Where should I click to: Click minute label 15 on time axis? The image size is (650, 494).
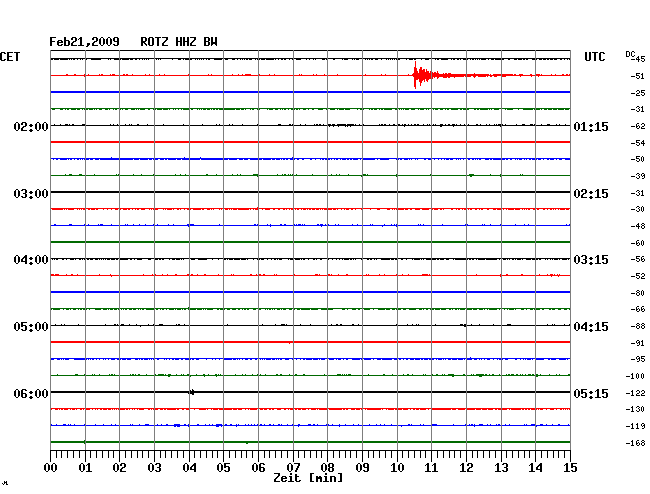point(570,468)
